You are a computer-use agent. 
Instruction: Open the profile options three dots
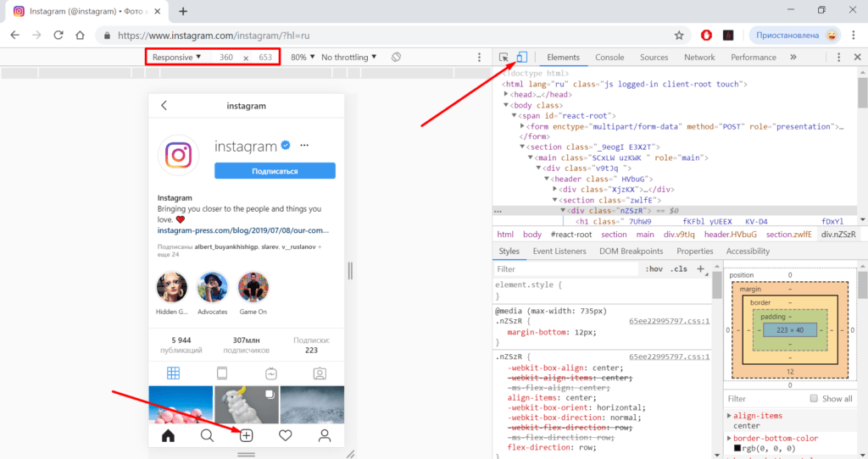click(x=304, y=146)
